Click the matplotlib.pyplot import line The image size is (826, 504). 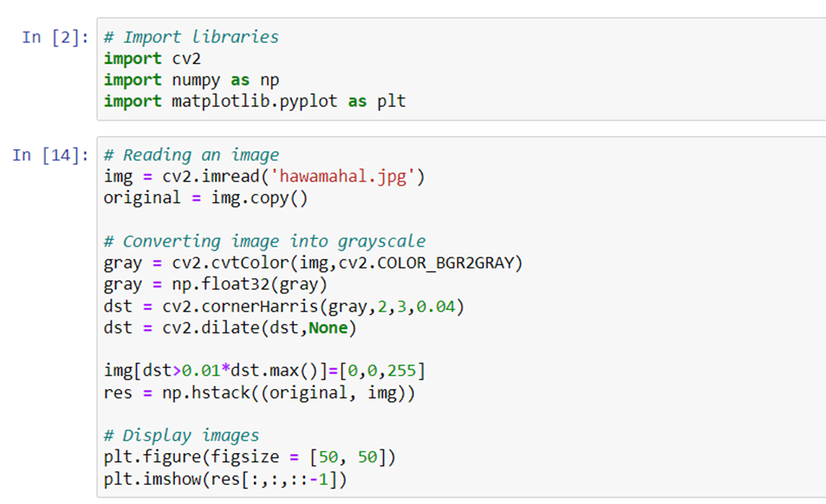coord(255,101)
